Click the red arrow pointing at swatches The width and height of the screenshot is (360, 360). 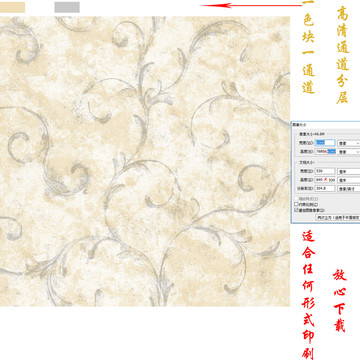251,5
